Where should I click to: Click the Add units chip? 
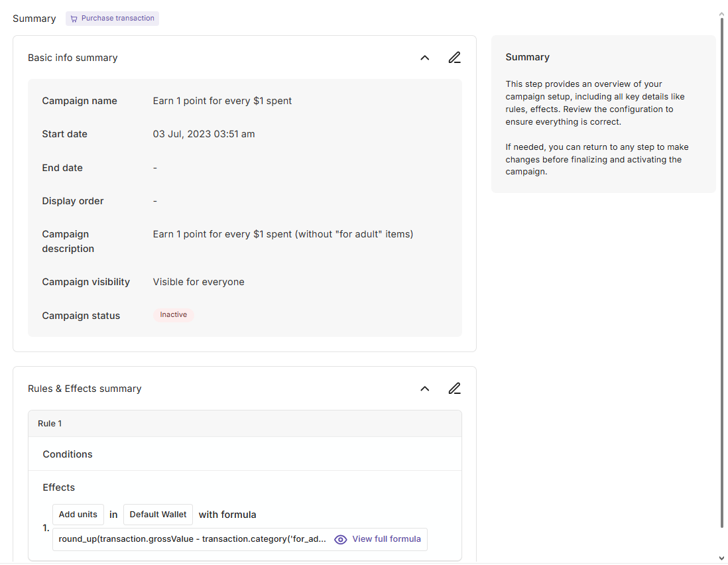[x=78, y=515]
